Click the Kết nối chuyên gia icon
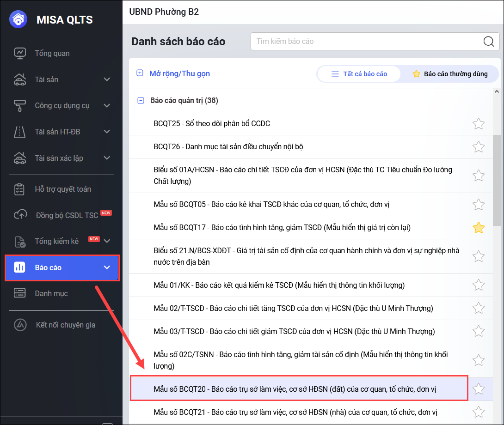This screenshot has width=504, height=425. tap(20, 325)
